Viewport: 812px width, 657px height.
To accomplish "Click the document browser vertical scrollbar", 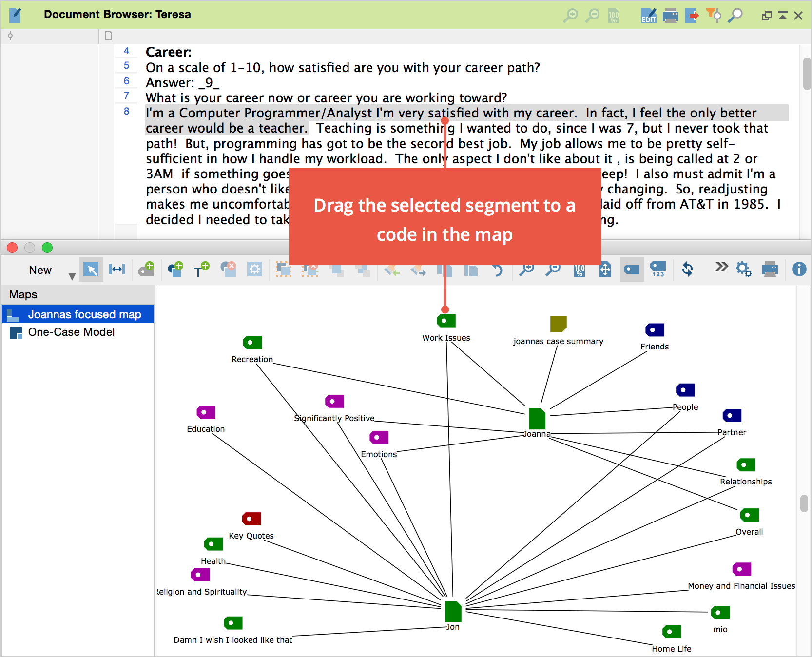I will pyautogui.click(x=807, y=73).
